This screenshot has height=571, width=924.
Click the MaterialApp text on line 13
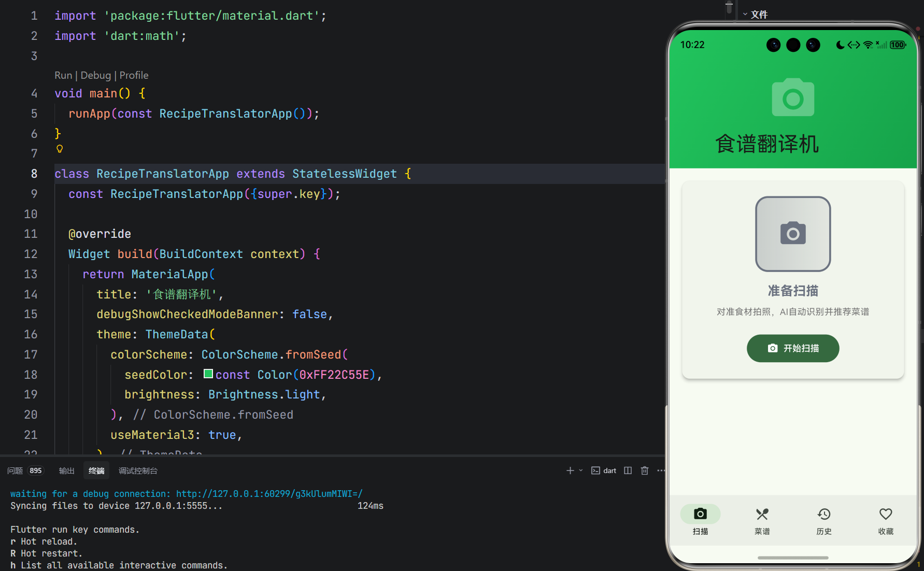click(169, 274)
